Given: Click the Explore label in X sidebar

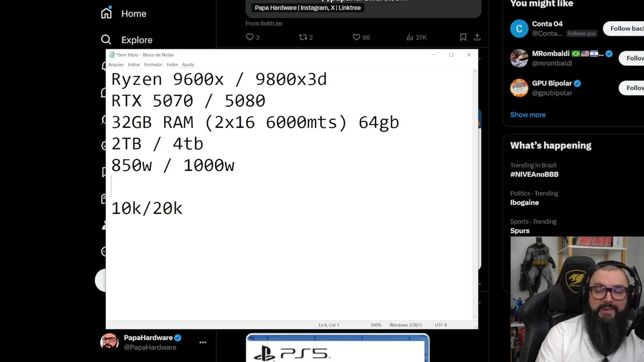Looking at the screenshot, I should point(137,40).
